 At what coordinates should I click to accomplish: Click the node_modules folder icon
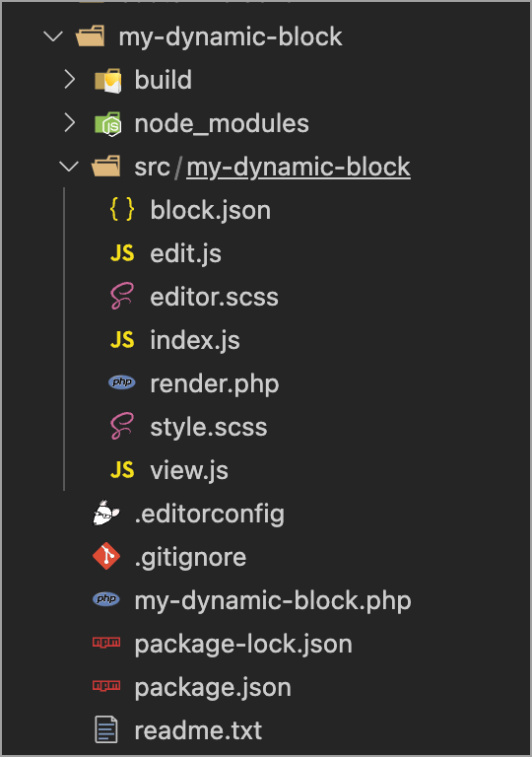point(108,124)
